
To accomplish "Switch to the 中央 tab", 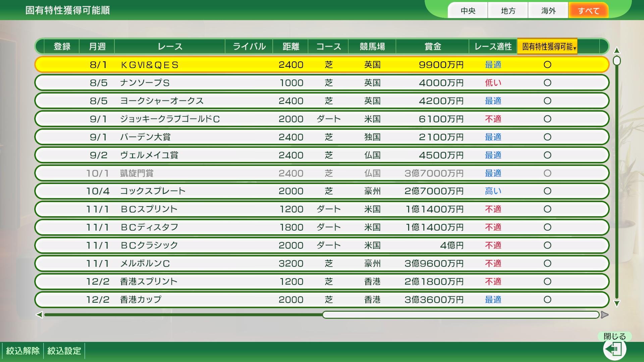I will (468, 11).
